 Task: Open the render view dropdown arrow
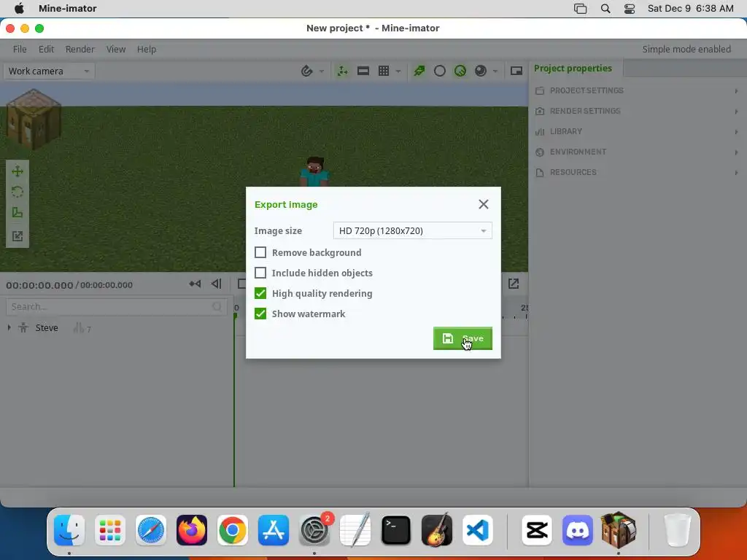[x=495, y=71]
